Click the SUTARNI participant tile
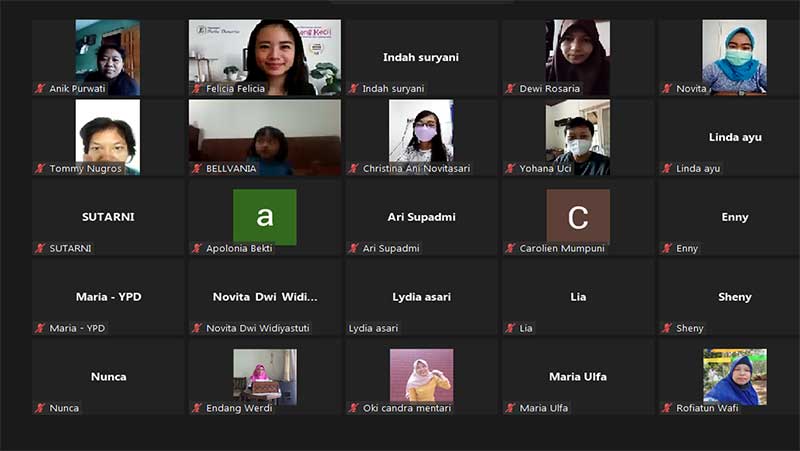 pos(108,217)
